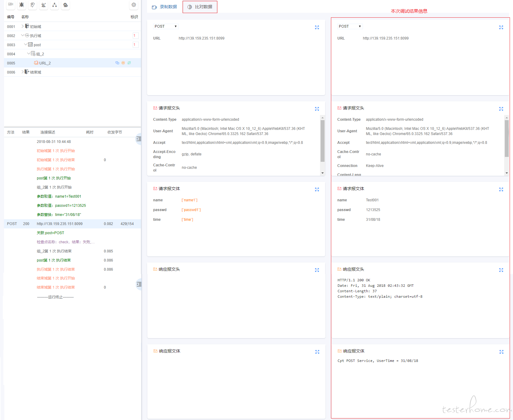Click the 名称 column header

click(x=25, y=17)
